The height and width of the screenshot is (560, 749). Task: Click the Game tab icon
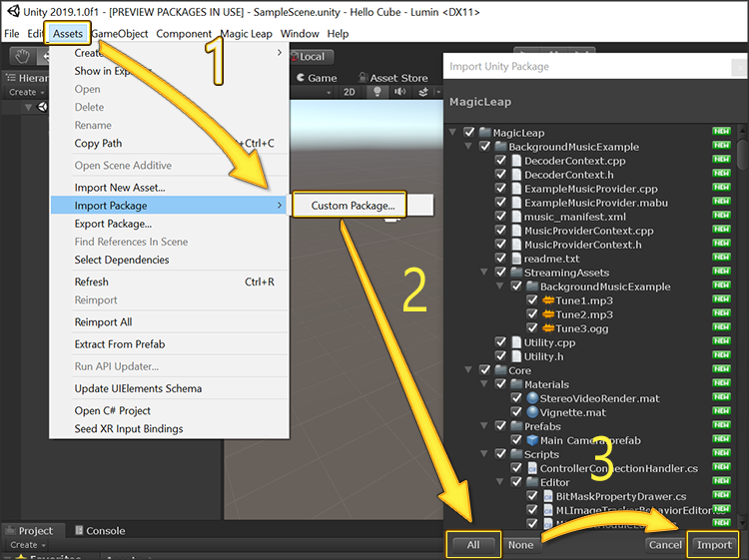pos(301,77)
